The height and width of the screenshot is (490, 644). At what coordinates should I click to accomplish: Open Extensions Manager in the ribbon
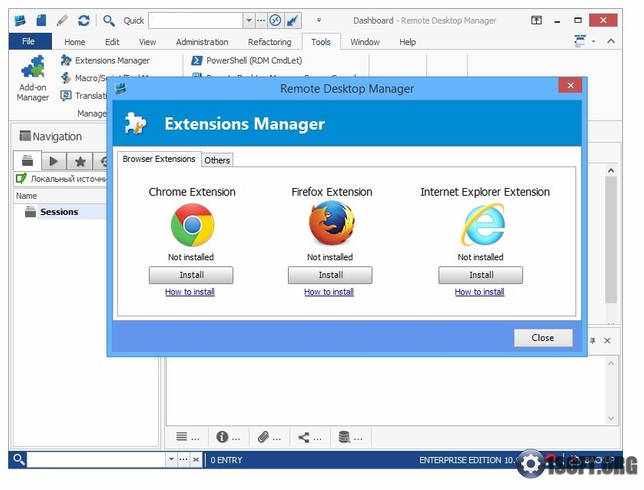105,60
